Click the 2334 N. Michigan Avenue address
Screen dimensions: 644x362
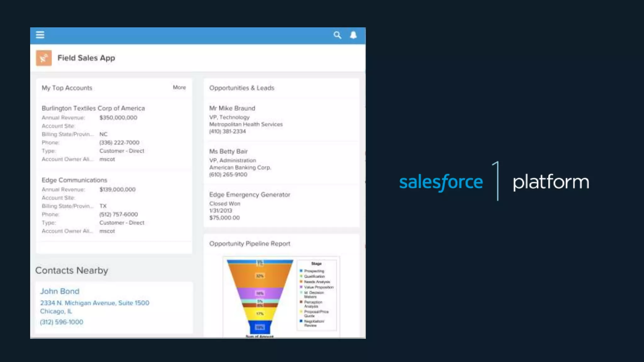coord(94,303)
